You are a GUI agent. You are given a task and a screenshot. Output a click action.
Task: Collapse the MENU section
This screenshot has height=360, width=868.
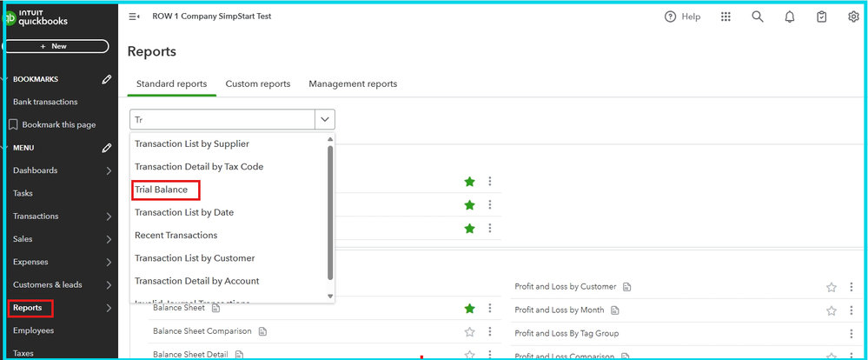click(x=4, y=148)
